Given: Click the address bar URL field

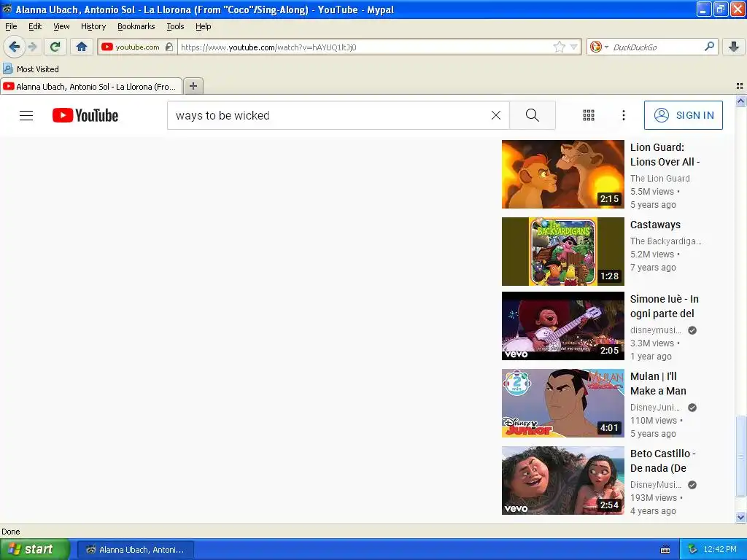Looking at the screenshot, I should click(365, 47).
